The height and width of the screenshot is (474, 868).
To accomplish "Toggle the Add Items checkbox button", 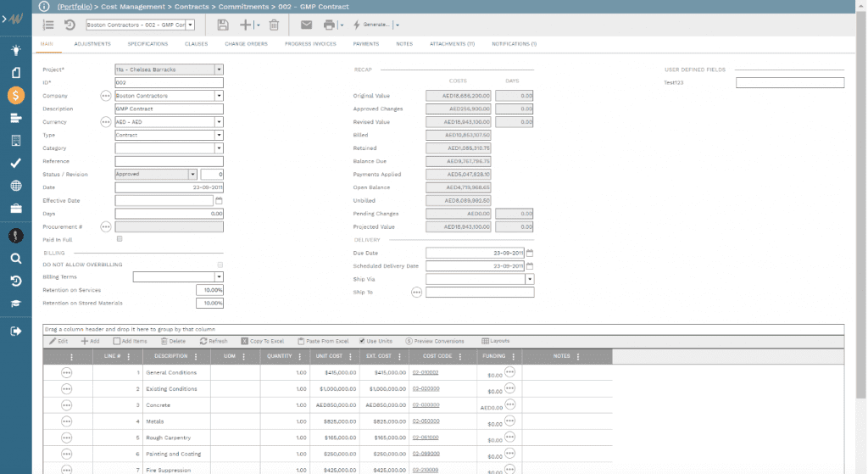I will pyautogui.click(x=130, y=341).
